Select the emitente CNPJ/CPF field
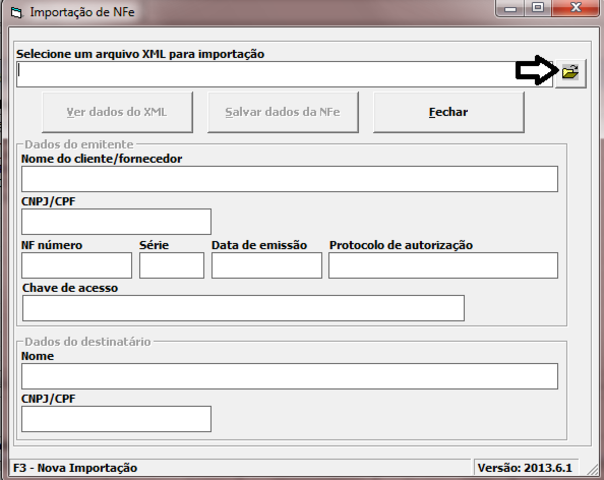Viewport: 604px width, 480px height. click(116, 221)
